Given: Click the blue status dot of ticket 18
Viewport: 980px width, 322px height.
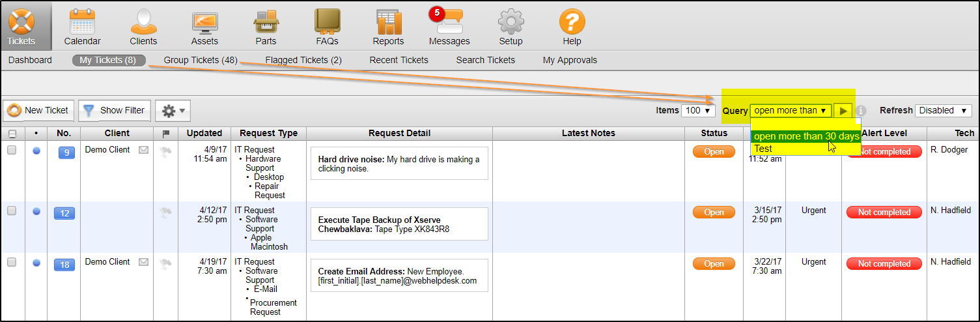Looking at the screenshot, I should coord(36,262).
